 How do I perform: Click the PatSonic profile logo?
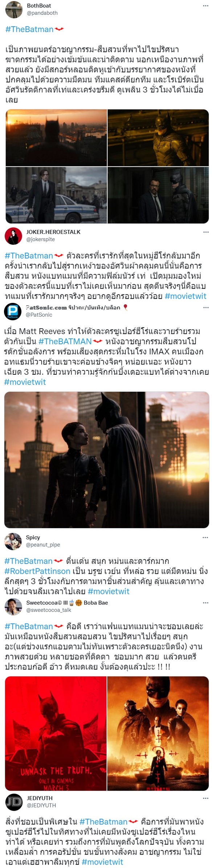tap(13, 312)
